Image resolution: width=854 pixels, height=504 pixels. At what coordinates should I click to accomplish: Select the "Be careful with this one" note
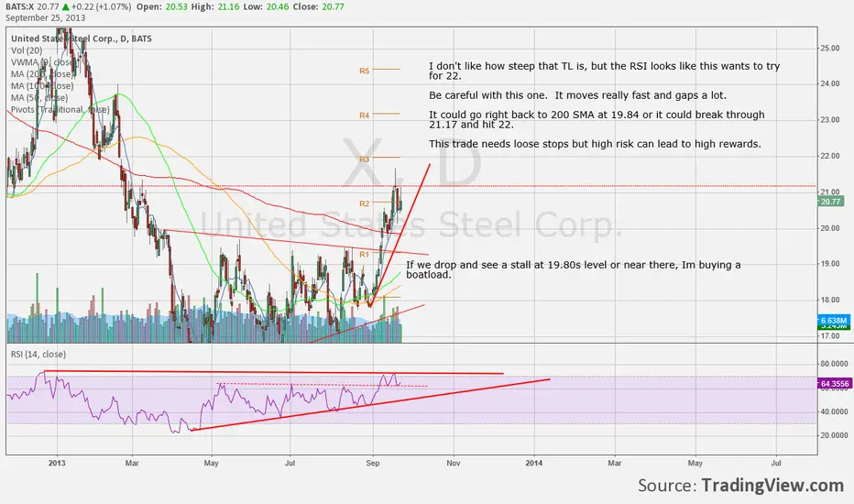click(x=577, y=95)
